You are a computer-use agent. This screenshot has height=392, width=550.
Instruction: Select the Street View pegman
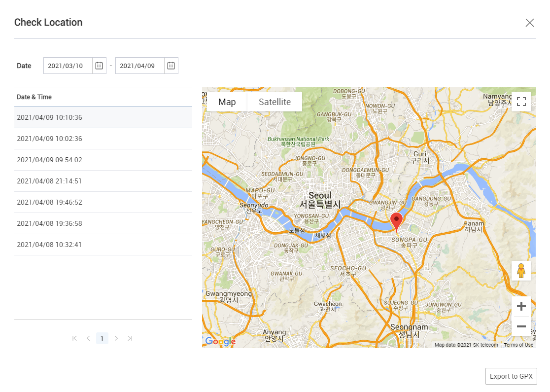[521, 271]
